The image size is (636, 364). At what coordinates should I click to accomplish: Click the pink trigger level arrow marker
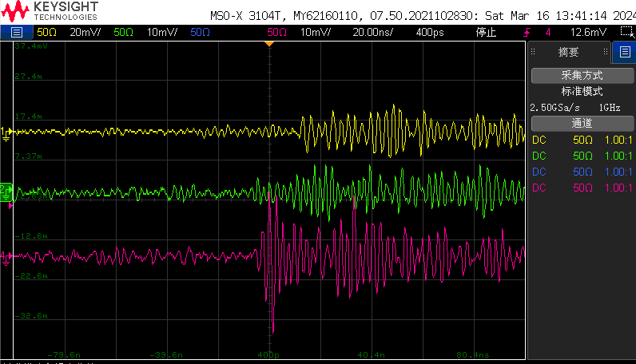click(x=10, y=205)
